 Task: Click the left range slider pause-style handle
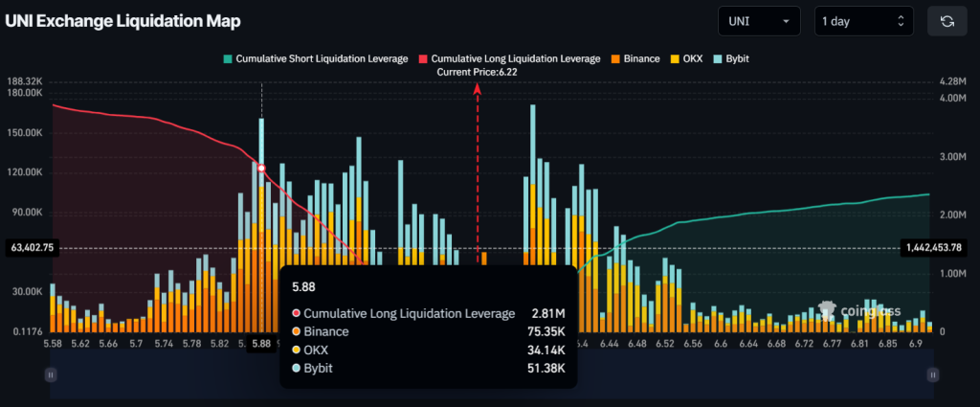tap(51, 375)
